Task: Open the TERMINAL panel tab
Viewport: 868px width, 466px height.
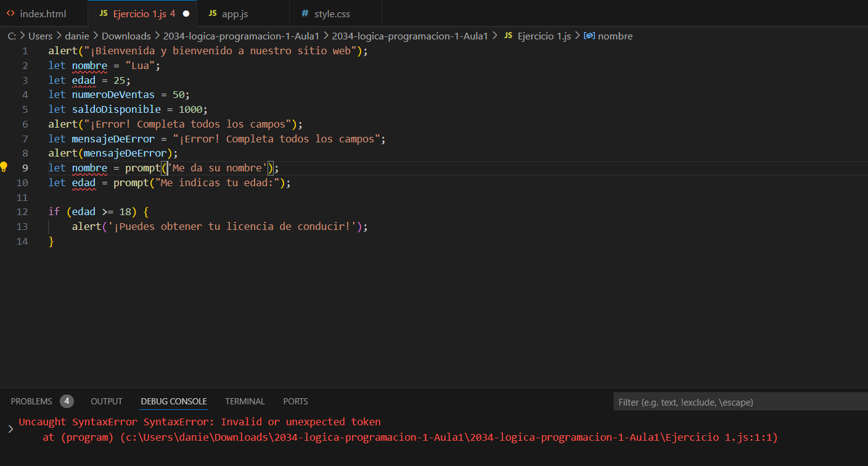Action: pos(245,401)
